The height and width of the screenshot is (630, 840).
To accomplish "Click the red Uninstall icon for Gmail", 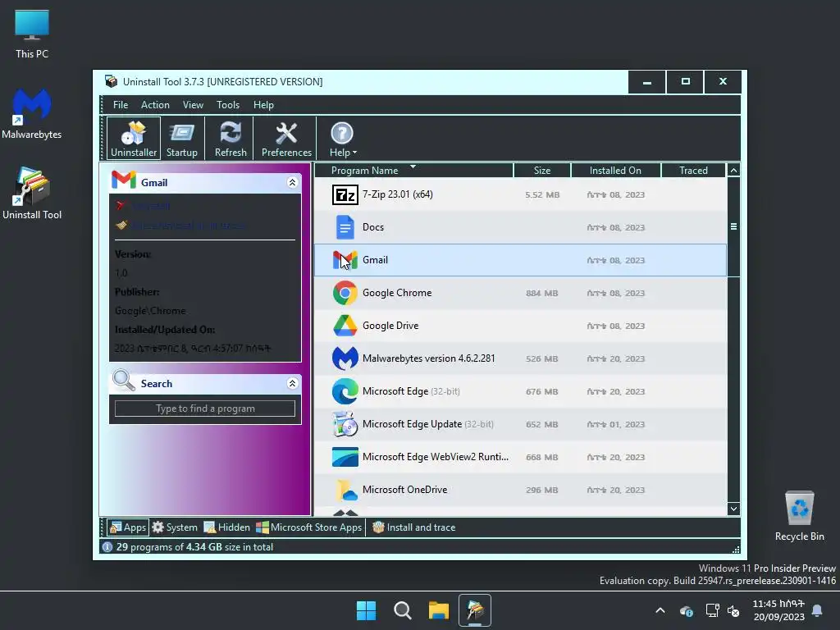I will (x=121, y=206).
